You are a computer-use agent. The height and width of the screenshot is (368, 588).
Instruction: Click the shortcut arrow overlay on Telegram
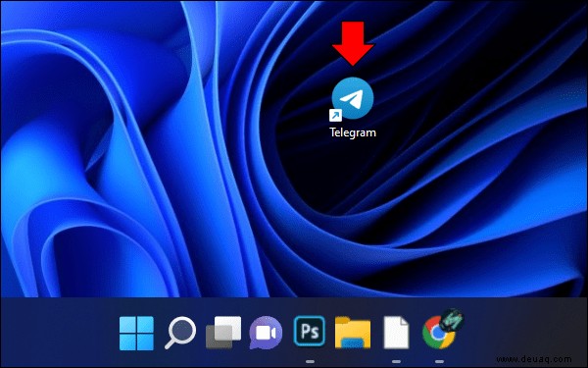(x=335, y=115)
